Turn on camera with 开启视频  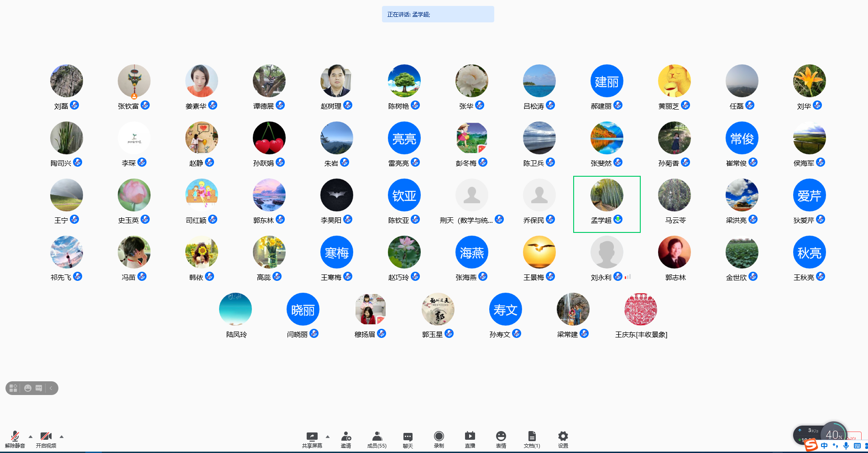[x=46, y=438]
